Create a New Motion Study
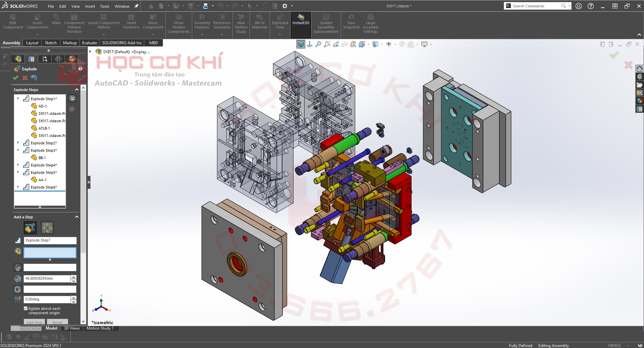The height and width of the screenshot is (348, 644). tap(241, 24)
